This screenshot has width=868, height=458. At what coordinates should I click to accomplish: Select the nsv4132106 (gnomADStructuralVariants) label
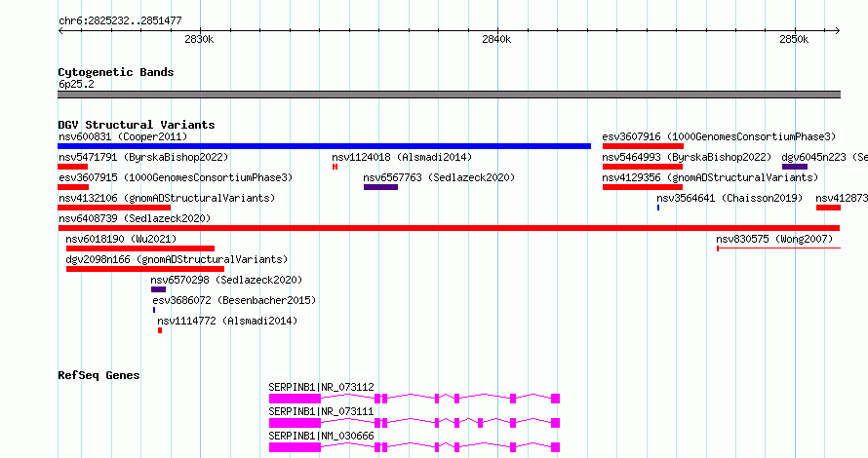click(167, 198)
